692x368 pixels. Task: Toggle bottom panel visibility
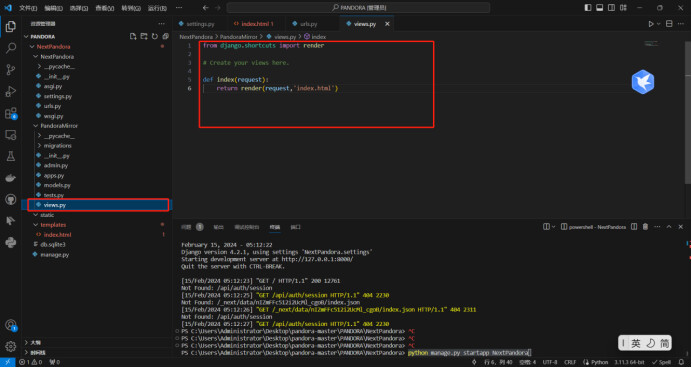599,8
